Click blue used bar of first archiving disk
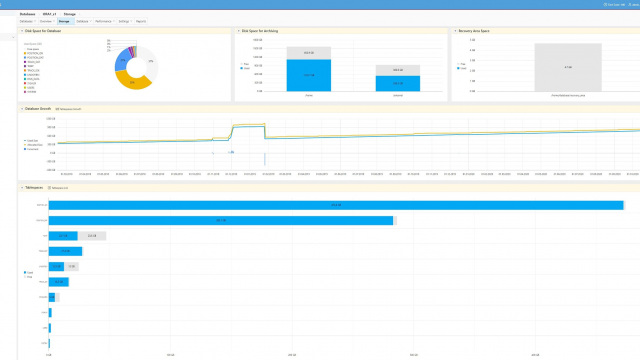Screen dimensions: 640x360 309,76
